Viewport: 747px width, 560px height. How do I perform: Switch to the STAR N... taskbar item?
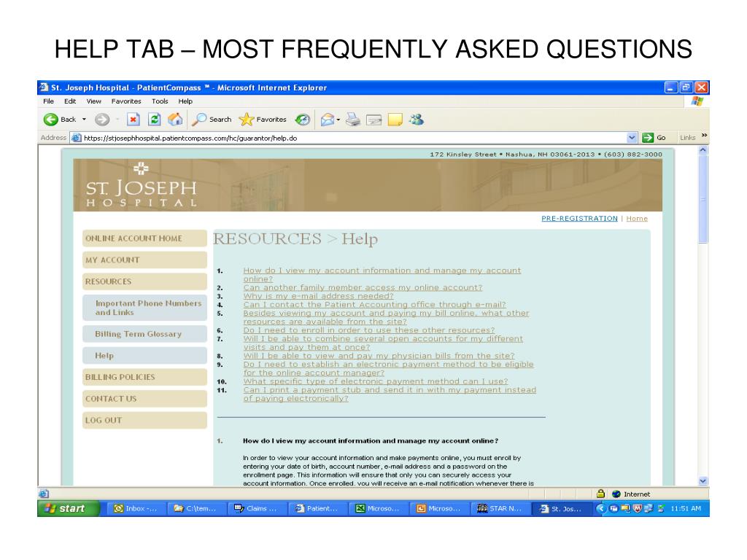click(x=499, y=508)
